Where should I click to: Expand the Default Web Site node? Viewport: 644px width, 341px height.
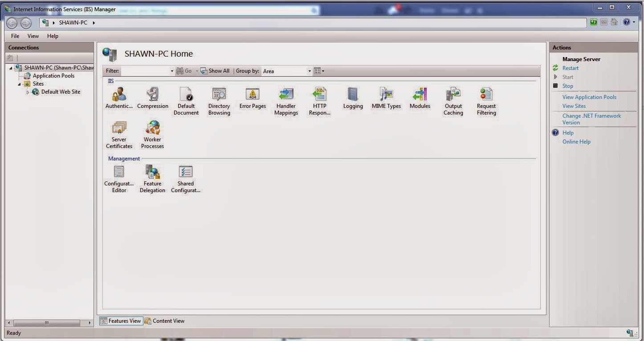click(x=28, y=92)
